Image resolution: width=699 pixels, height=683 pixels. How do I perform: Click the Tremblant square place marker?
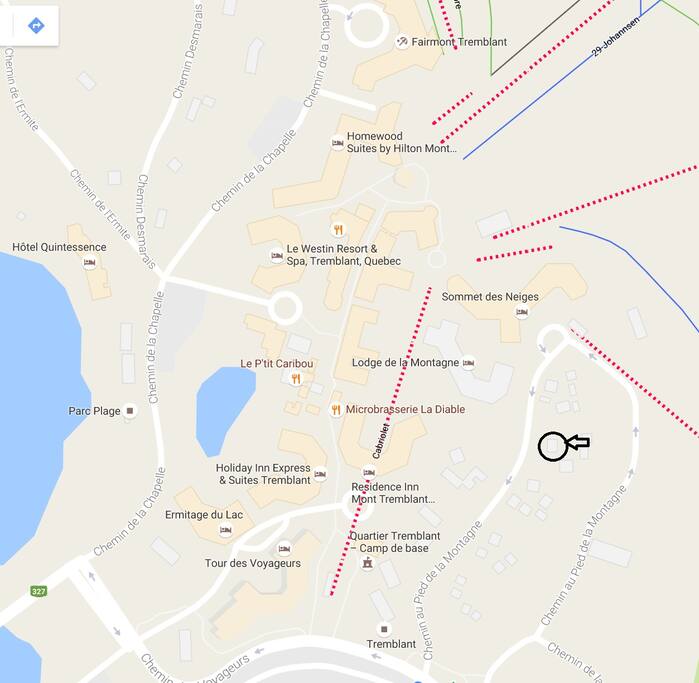pos(384,630)
